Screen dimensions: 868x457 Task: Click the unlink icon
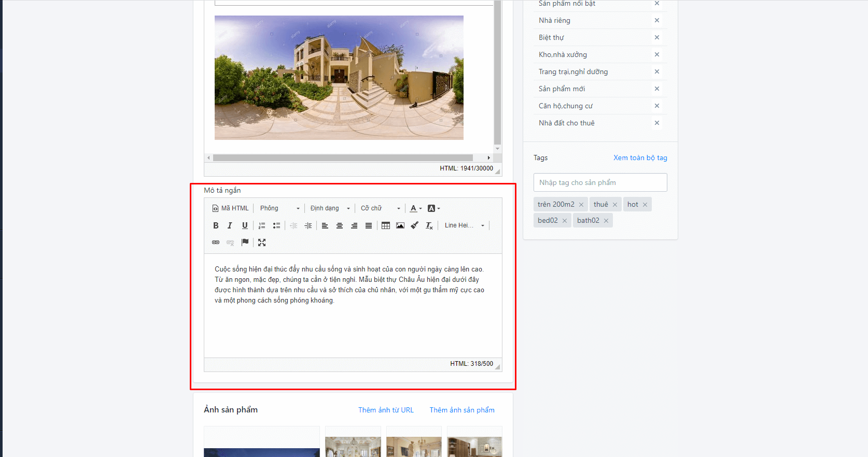point(230,242)
